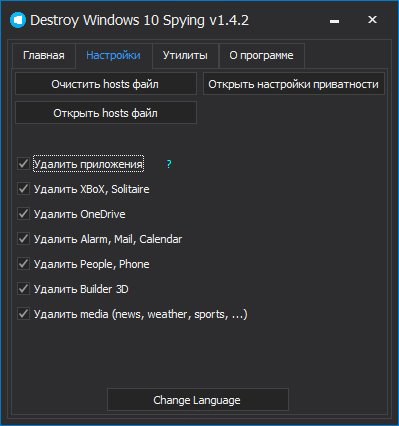The image size is (399, 426).
Task: Close the Destroy Windows 10 Spying window
Action: (x=372, y=20)
